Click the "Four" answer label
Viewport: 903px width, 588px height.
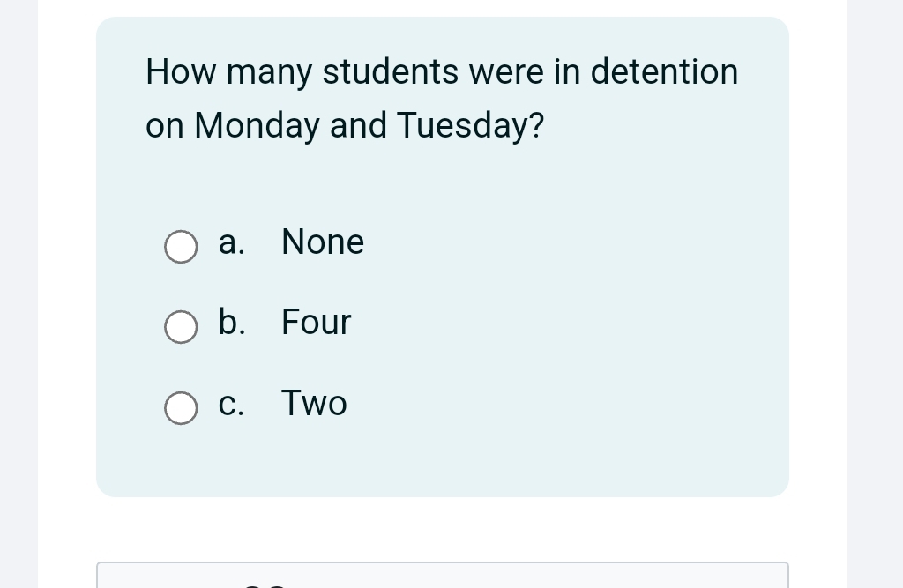[316, 323]
